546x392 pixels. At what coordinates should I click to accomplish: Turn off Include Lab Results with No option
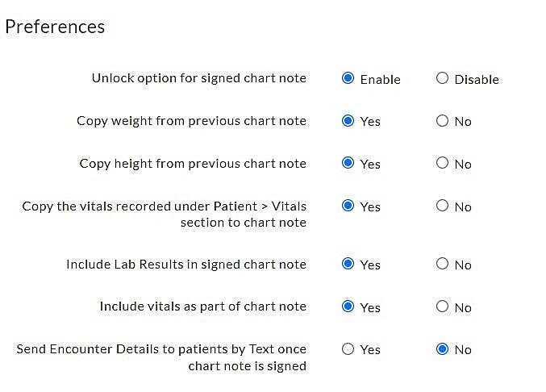coord(442,264)
